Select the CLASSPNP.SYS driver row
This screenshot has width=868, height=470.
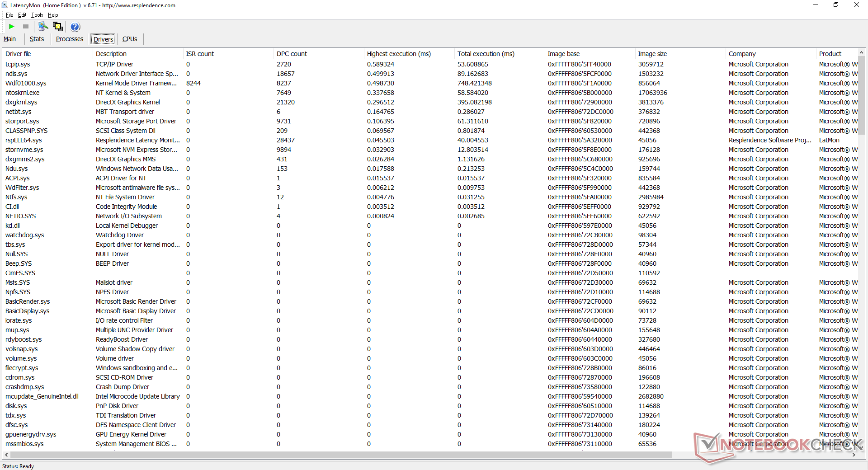click(430, 131)
